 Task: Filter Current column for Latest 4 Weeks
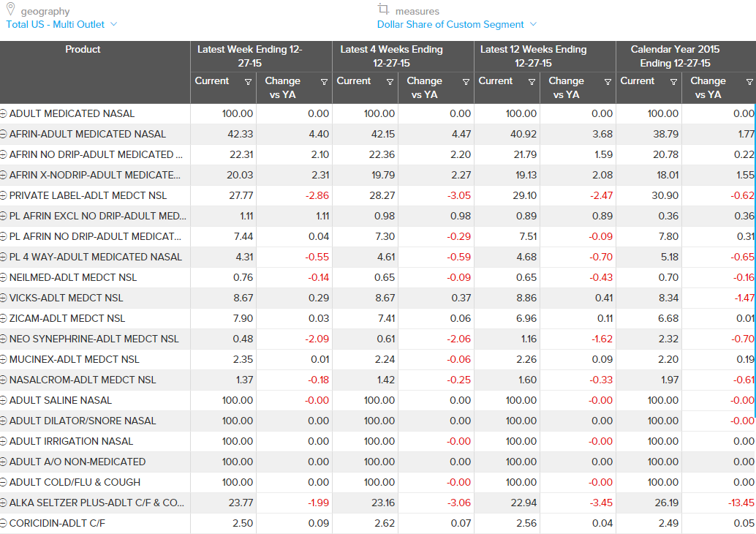pyautogui.click(x=390, y=82)
